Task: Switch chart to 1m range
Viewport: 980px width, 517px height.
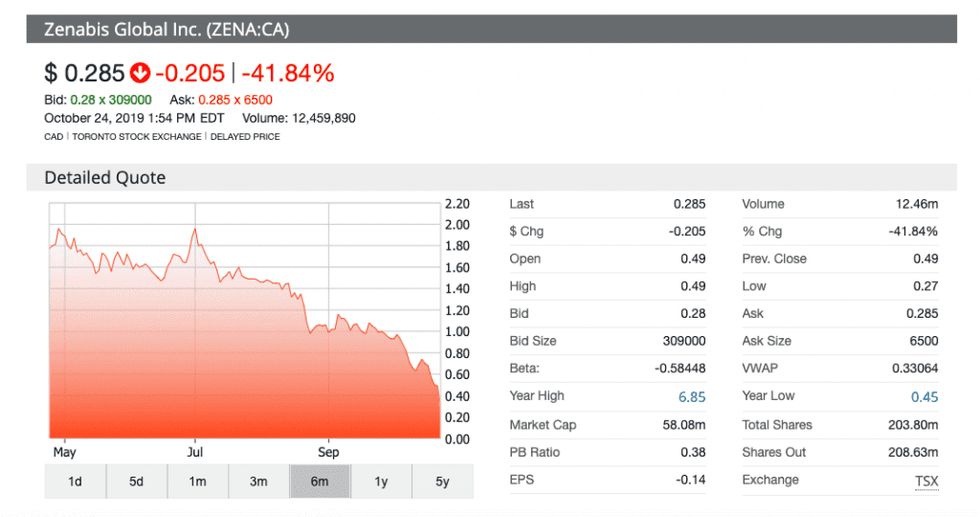Action: point(197,482)
